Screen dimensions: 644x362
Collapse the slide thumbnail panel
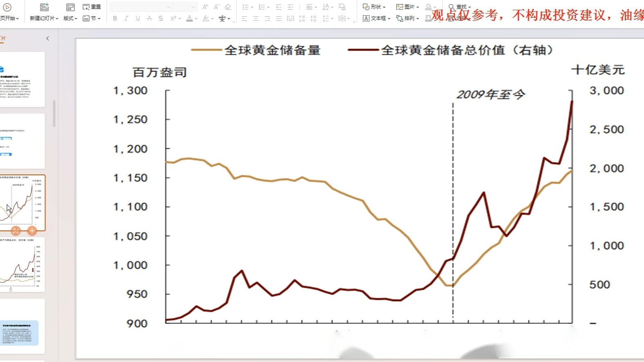(x=47, y=38)
